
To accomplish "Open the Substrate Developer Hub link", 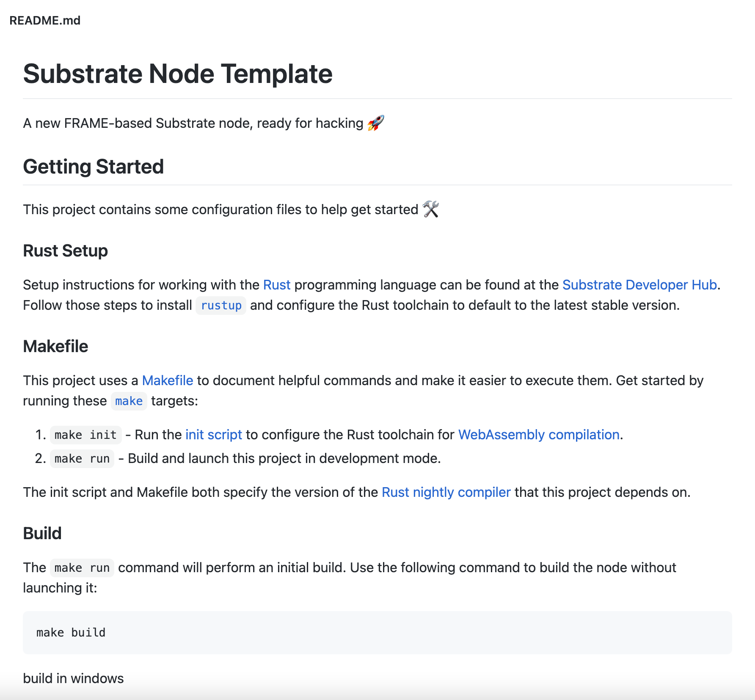I will 639,285.
